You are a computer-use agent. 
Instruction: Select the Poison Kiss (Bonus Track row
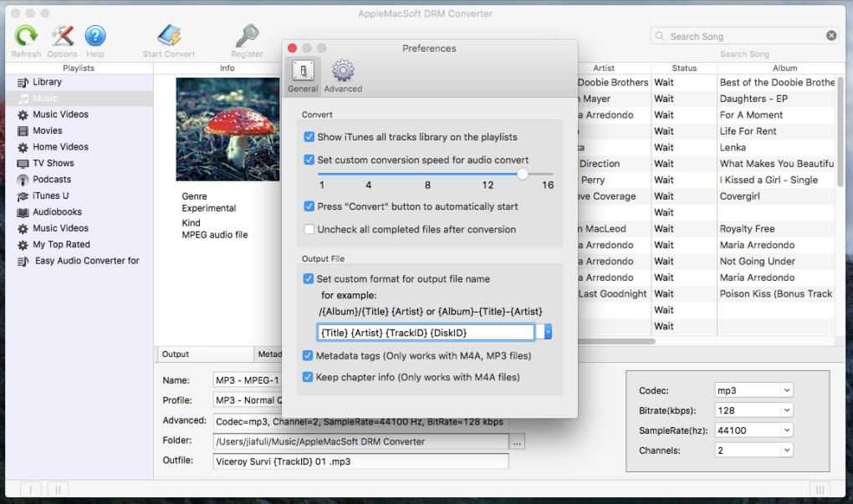click(776, 294)
